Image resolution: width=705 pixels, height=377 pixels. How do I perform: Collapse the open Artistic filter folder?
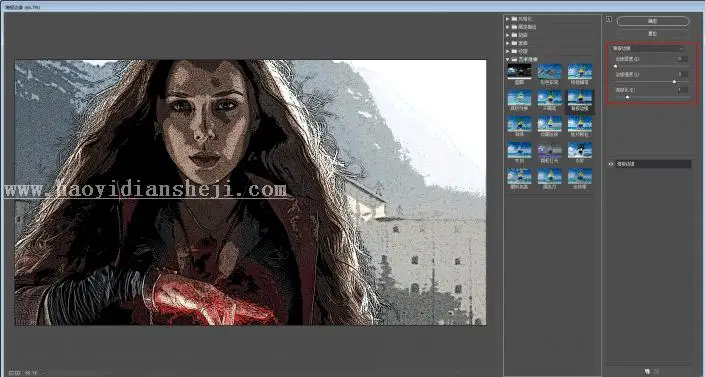click(508, 59)
